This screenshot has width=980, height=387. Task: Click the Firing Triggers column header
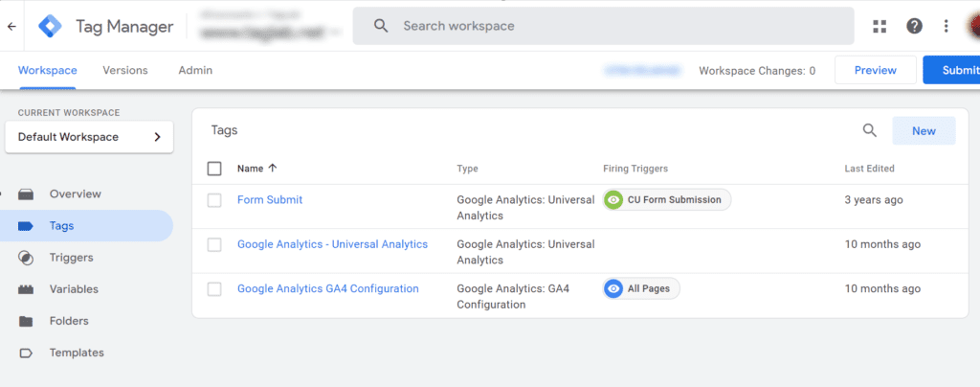(635, 169)
